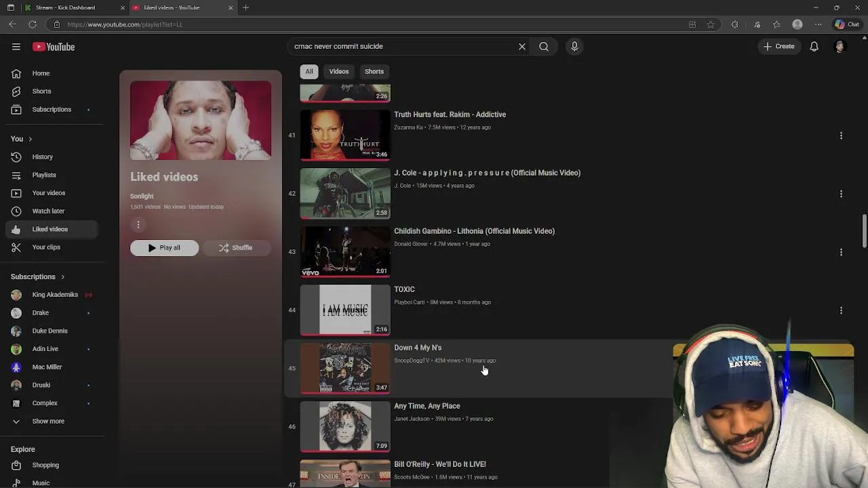
Task: Play J. Cole applying pressure thumbnail
Action: click(345, 194)
